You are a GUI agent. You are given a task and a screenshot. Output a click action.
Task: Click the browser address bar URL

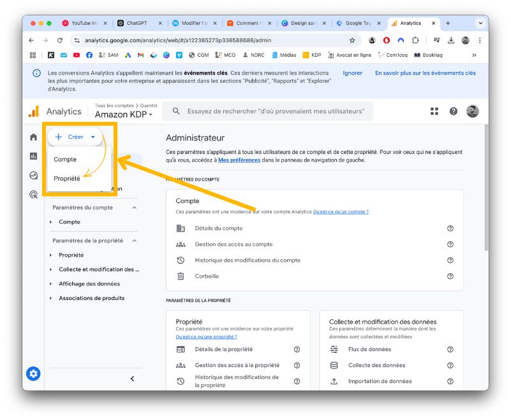coord(178,40)
